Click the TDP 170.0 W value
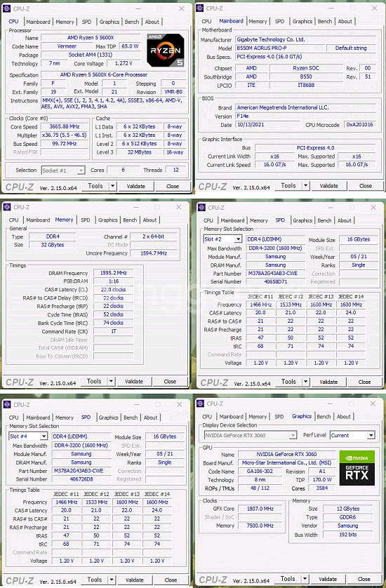Image resolution: width=386 pixels, height=588 pixels. [x=322, y=480]
